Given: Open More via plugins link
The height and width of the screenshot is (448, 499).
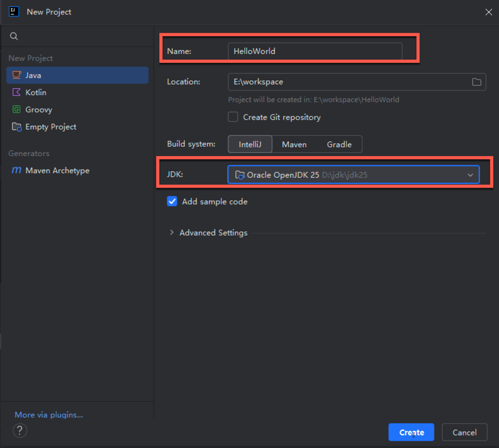Looking at the screenshot, I should pos(49,415).
